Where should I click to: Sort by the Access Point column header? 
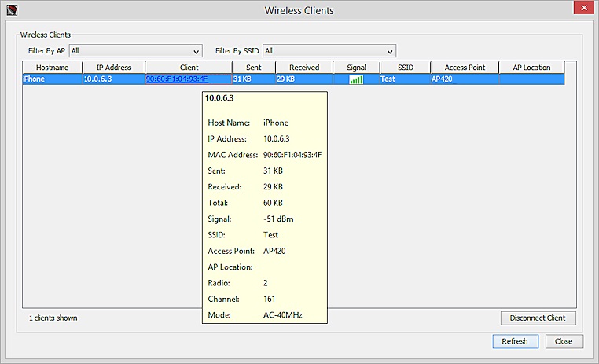(463, 68)
